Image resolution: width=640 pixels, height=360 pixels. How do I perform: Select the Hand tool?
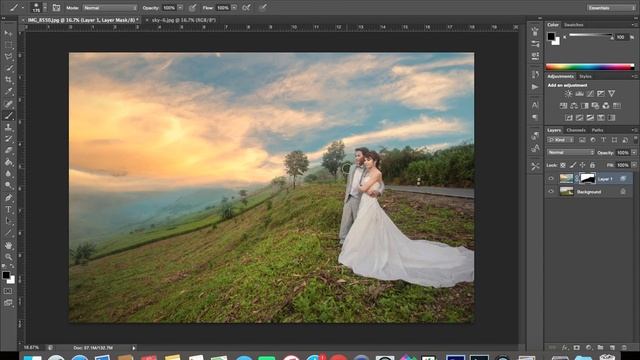tap(8, 245)
